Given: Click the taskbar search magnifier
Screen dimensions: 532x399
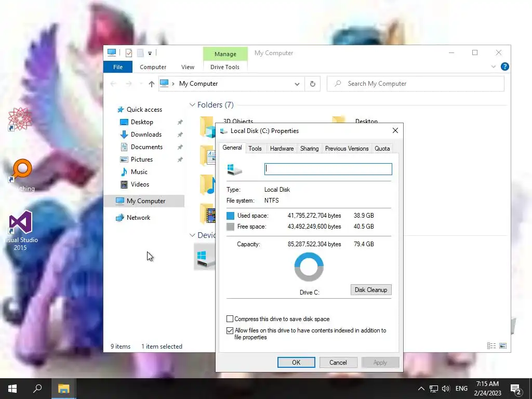Looking at the screenshot, I should click(x=37, y=389).
